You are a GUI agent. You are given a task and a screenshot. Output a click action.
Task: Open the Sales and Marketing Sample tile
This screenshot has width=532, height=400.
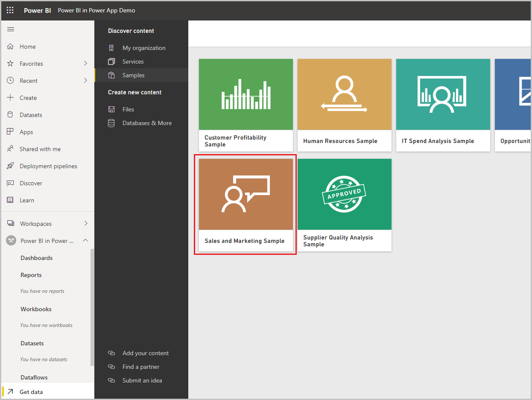tap(246, 205)
